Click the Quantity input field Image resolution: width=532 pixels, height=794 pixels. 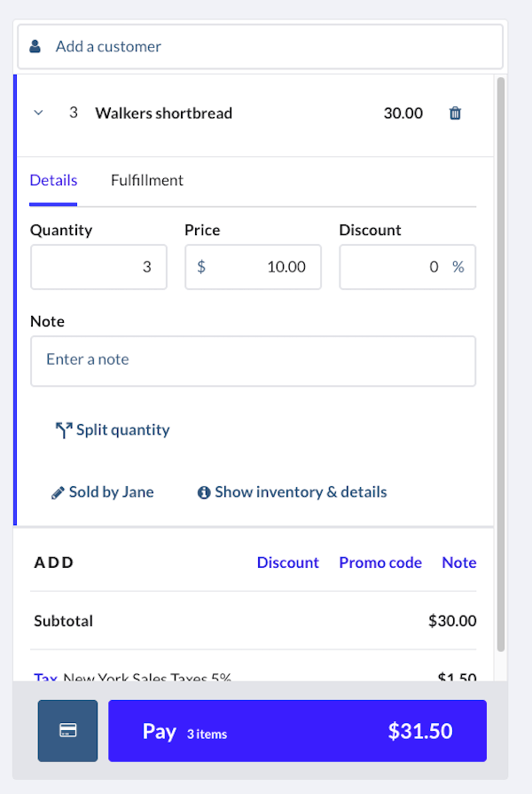[x=98, y=267]
